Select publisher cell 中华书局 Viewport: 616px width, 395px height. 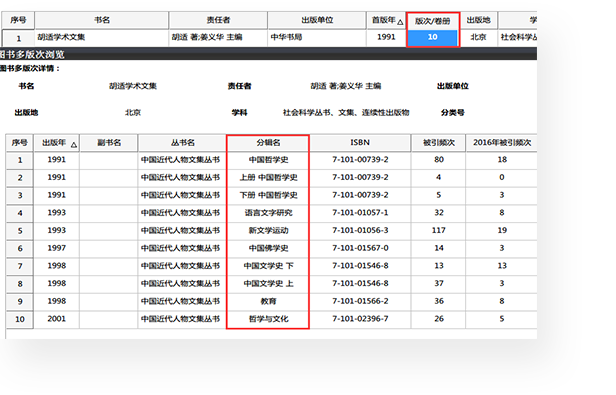[x=317, y=38]
